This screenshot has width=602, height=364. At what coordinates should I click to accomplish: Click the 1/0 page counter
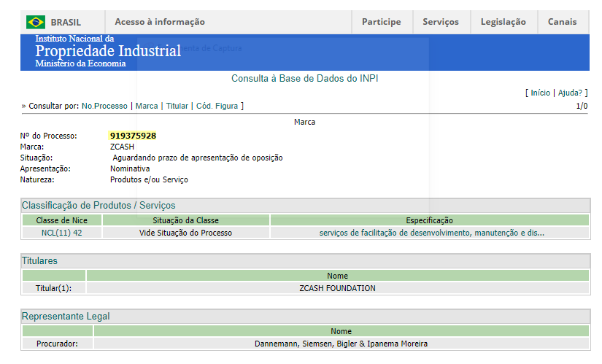pos(582,106)
